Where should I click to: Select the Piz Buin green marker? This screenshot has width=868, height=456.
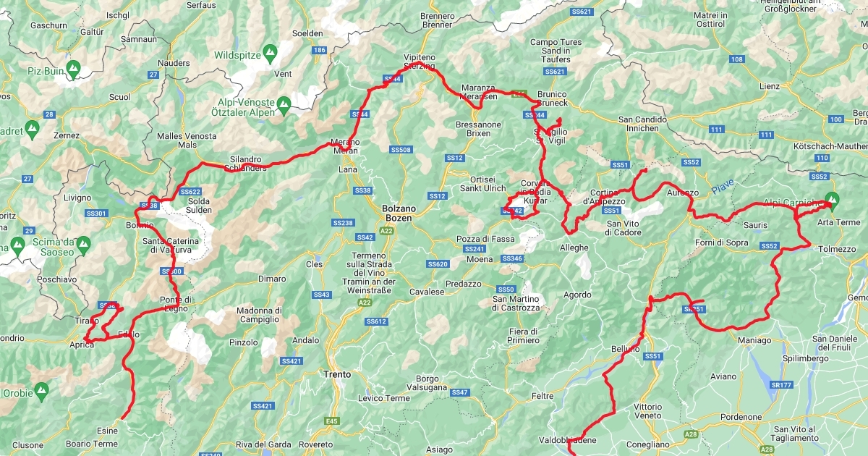pos(73,70)
